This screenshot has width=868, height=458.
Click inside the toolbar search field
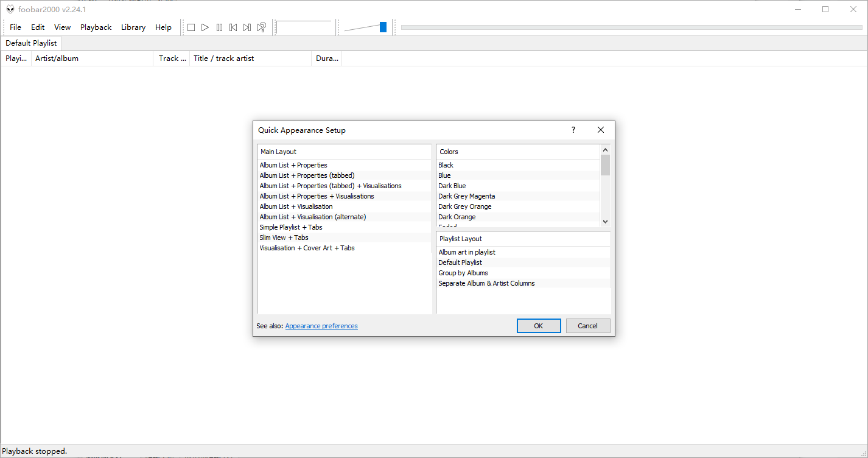305,27
